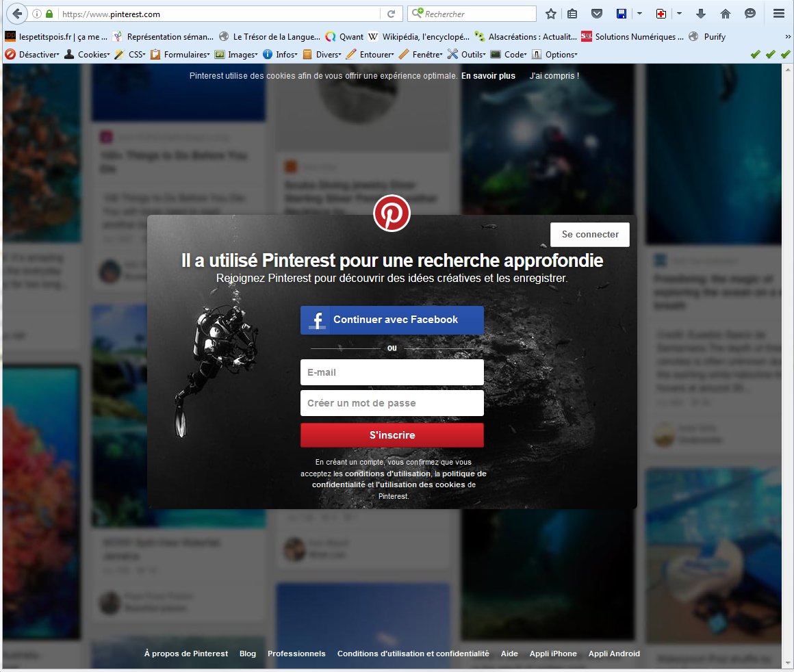Open the bookmarks list icon
The width and height of the screenshot is (794, 672).
pyautogui.click(x=572, y=14)
